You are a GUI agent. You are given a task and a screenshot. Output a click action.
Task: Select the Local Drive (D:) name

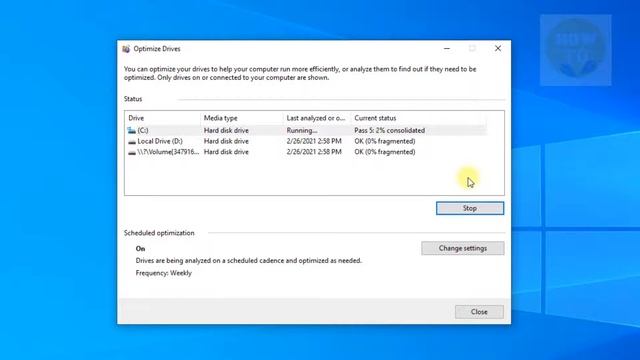point(160,141)
